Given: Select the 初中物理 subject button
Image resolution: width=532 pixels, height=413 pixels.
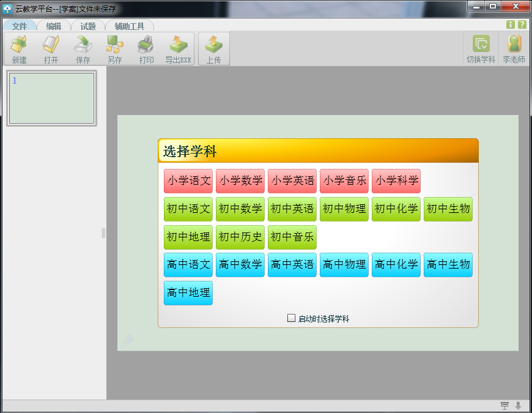Looking at the screenshot, I should click(344, 209).
